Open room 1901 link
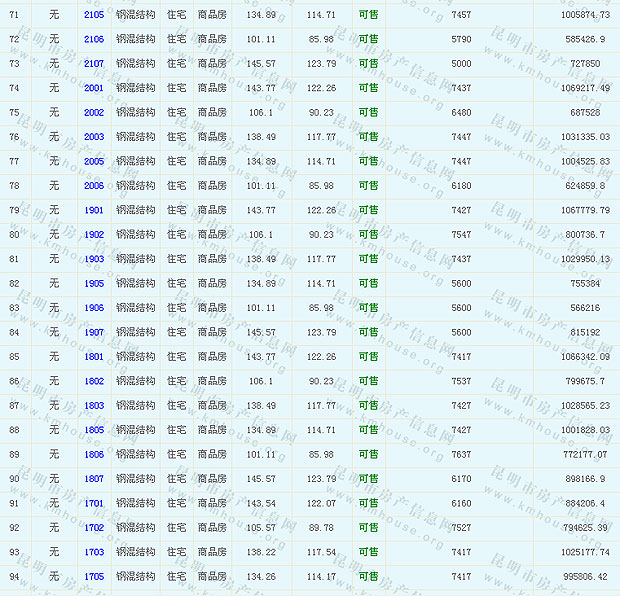The height and width of the screenshot is (596, 620). [x=93, y=210]
